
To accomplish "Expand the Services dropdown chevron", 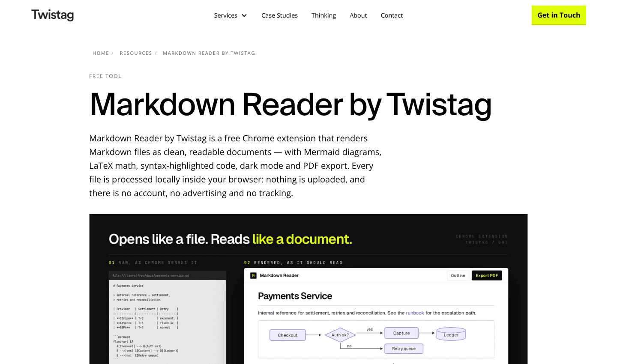I will click(244, 15).
